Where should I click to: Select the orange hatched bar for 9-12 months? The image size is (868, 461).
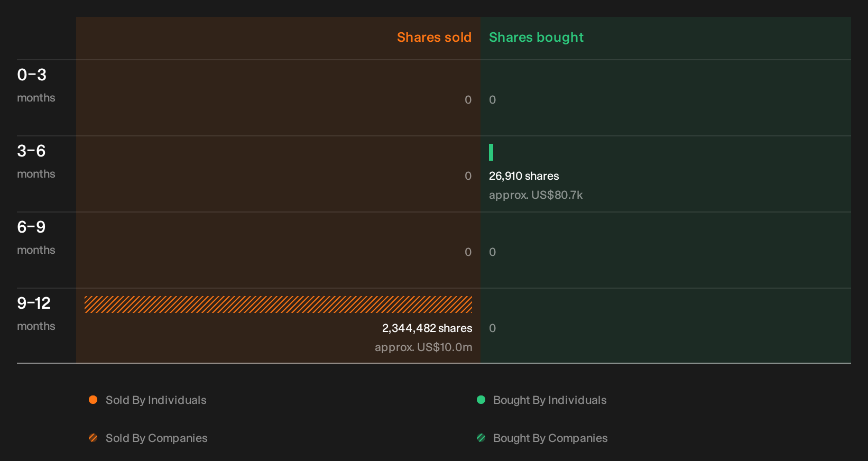(278, 305)
